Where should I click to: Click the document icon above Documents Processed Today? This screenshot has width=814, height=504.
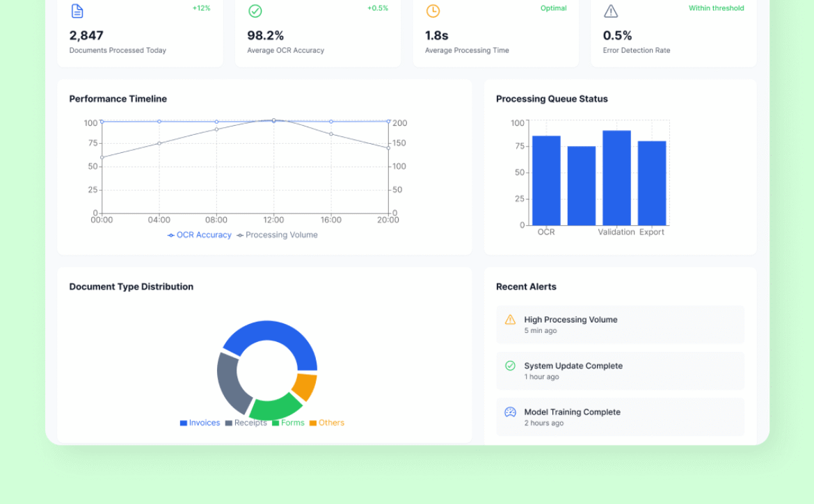point(77,11)
